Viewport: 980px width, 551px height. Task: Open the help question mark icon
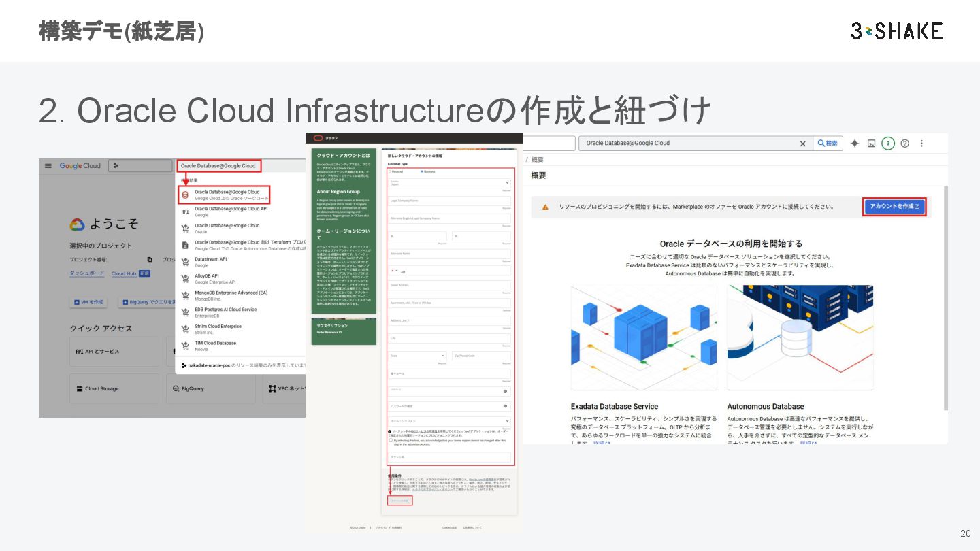point(905,144)
